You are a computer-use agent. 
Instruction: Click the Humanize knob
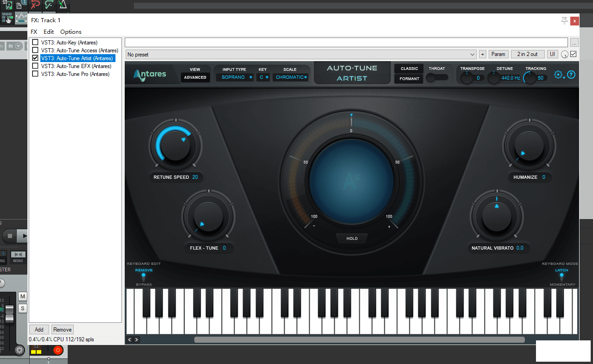[x=529, y=144]
